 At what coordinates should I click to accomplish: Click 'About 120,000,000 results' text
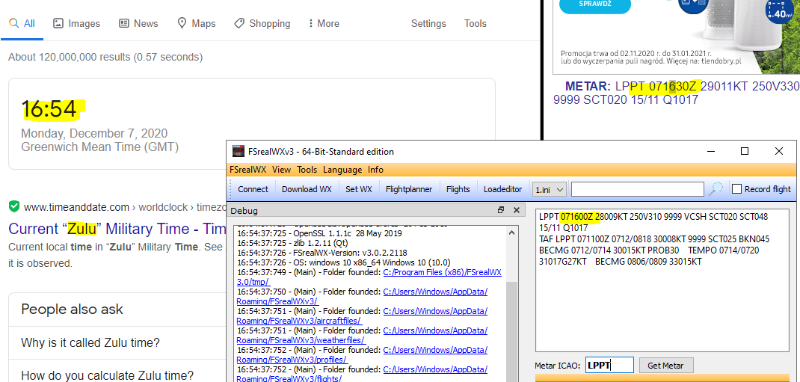(105, 57)
